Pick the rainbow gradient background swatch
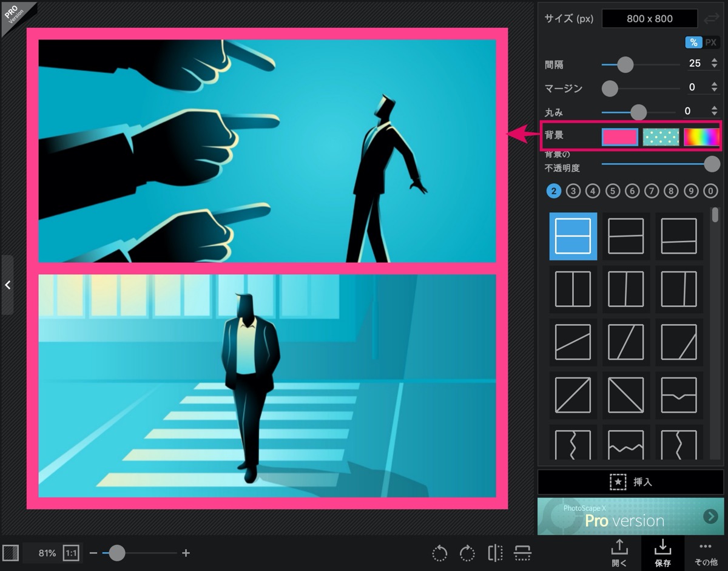The height and width of the screenshot is (571, 728). (x=701, y=137)
